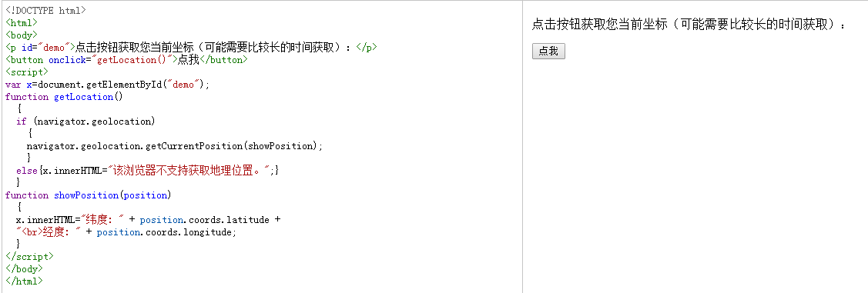Click the opening <html> tag in code

[21, 22]
